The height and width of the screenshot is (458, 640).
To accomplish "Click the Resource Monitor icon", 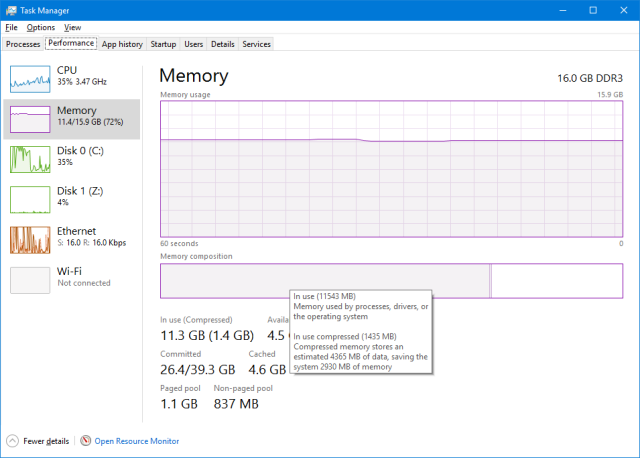I will [85, 441].
